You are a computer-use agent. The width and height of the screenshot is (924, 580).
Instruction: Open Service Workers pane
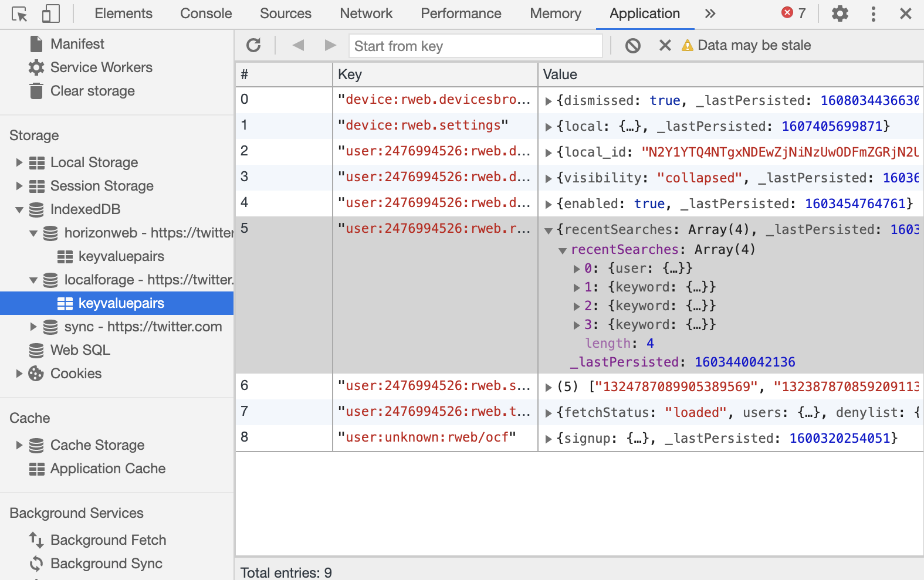(x=101, y=67)
